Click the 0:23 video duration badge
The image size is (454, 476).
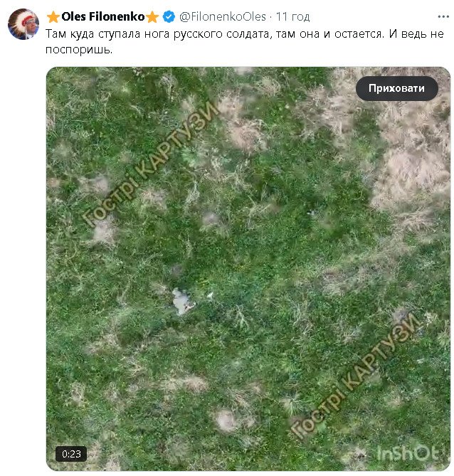coord(71,453)
